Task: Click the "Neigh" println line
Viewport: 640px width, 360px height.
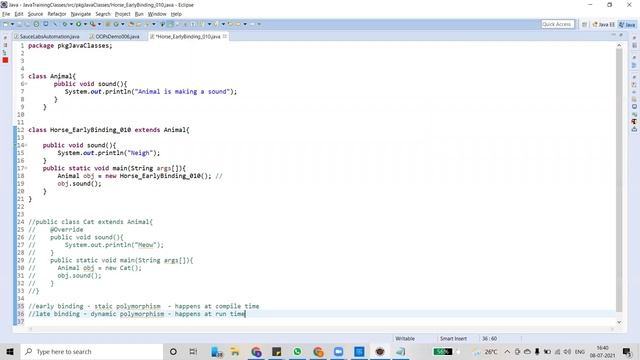Action: [x=109, y=153]
